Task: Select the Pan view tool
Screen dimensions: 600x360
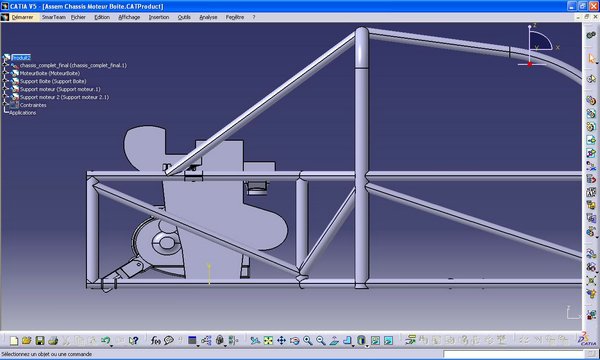Action: coord(281,340)
